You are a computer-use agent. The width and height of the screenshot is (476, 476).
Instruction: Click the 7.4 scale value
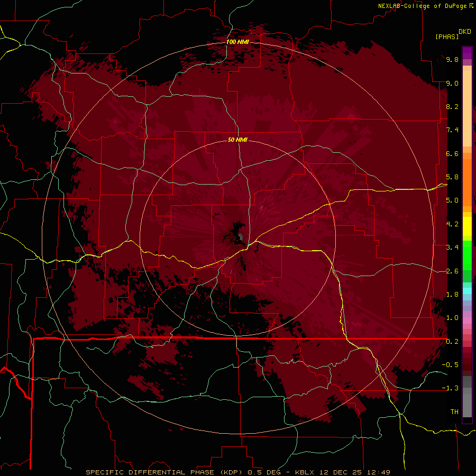click(x=452, y=130)
